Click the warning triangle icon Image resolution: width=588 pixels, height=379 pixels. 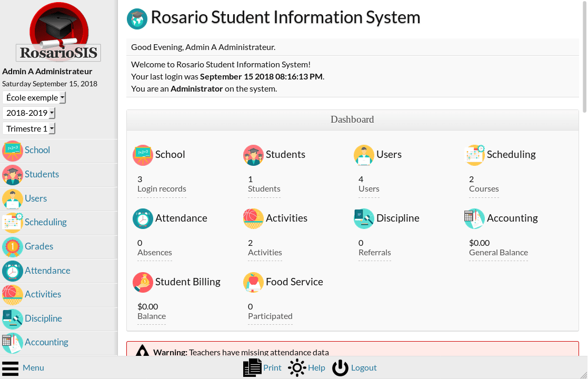pos(142,351)
